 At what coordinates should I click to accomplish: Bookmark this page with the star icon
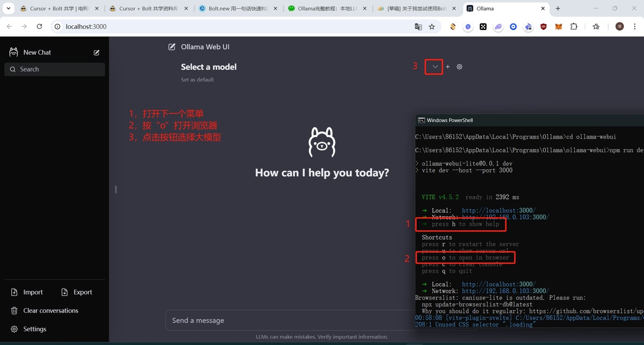point(432,27)
